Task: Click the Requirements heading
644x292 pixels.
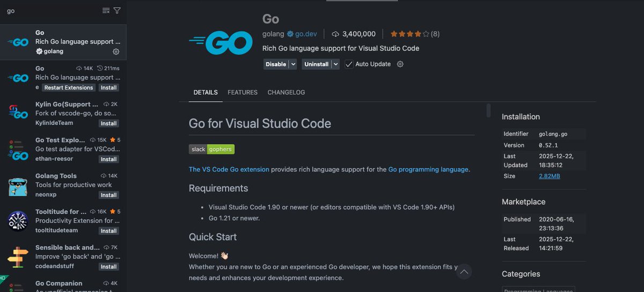Action: click(x=218, y=188)
